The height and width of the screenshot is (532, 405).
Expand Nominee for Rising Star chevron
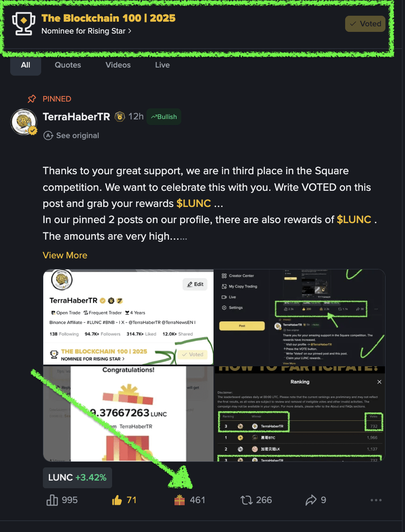130,31
